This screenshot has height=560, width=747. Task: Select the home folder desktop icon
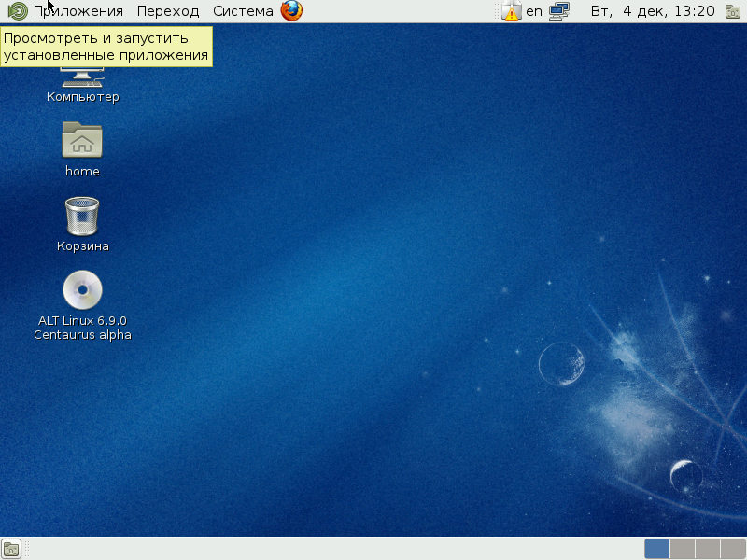tap(82, 140)
